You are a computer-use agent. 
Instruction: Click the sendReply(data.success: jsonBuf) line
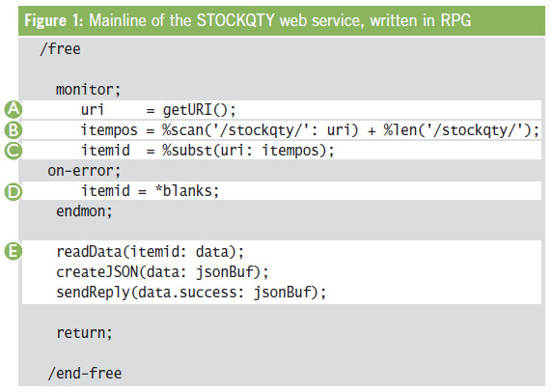click(x=191, y=293)
